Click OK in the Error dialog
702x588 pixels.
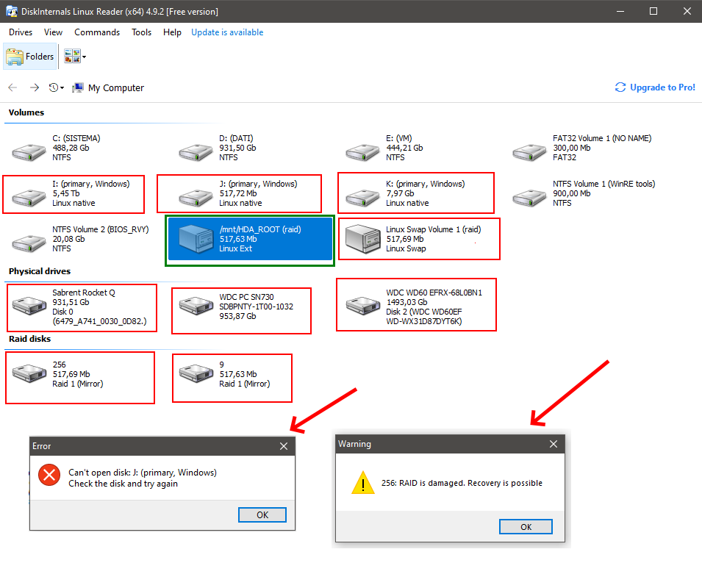(262, 514)
